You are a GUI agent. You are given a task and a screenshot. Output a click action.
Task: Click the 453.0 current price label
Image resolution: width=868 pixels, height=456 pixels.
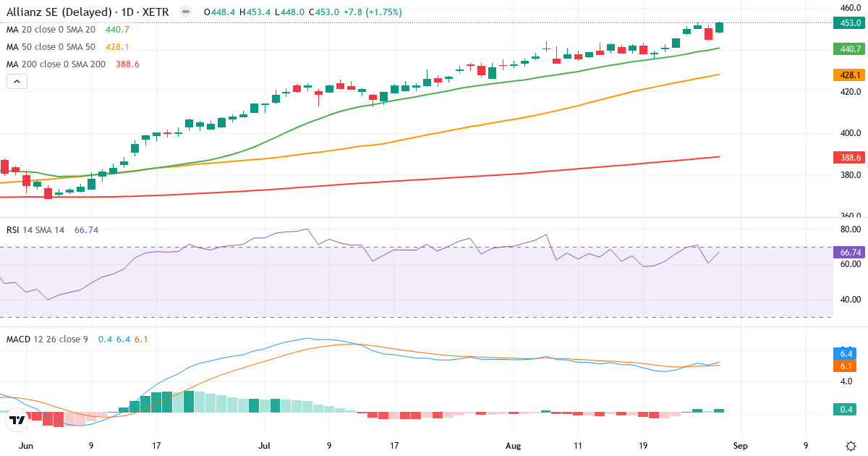click(850, 23)
